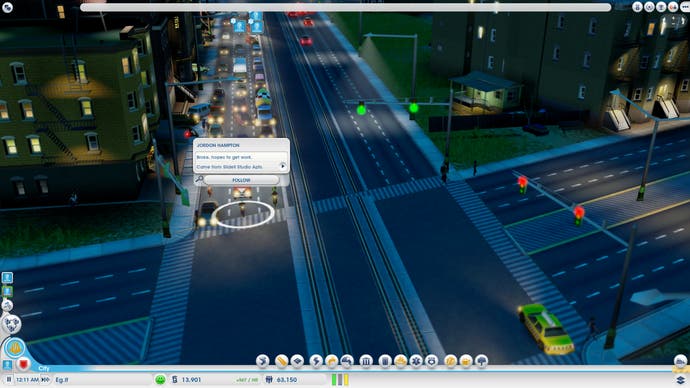
Task: Open the Waste disposal menu
Action: tap(385, 361)
